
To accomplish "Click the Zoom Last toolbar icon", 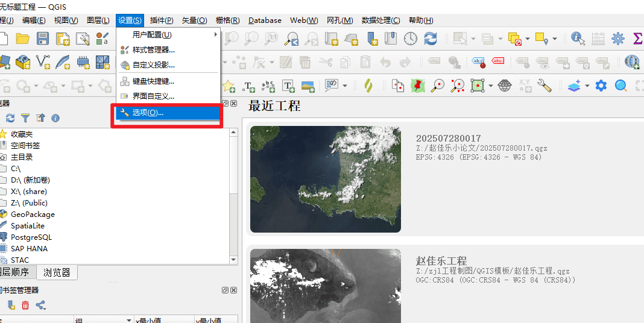I will click(x=292, y=39).
